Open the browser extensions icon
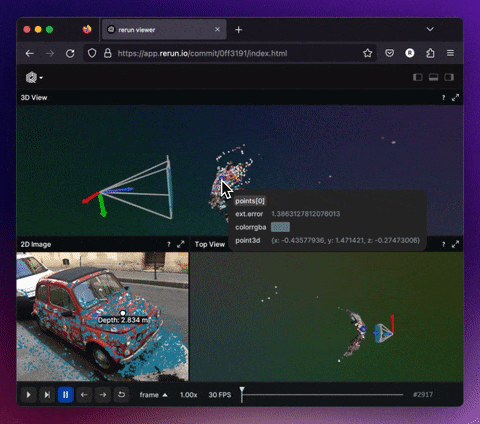The width and height of the screenshot is (480, 424). click(430, 53)
